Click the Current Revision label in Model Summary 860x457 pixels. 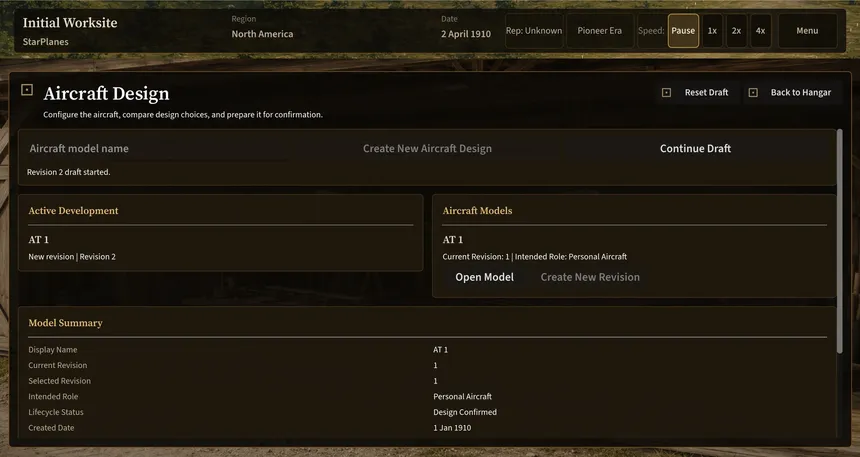point(58,365)
